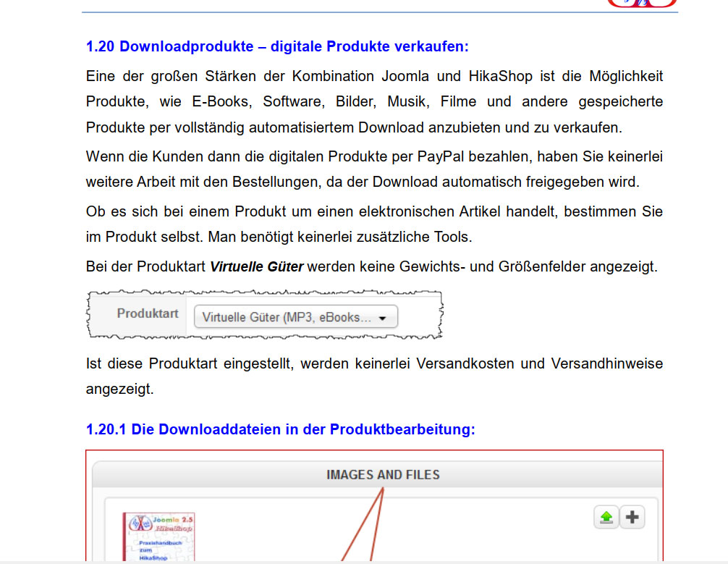Select the Joomla 2.5 HikaShop book thumbnail
Screen dimensions: 728x564
[158, 537]
